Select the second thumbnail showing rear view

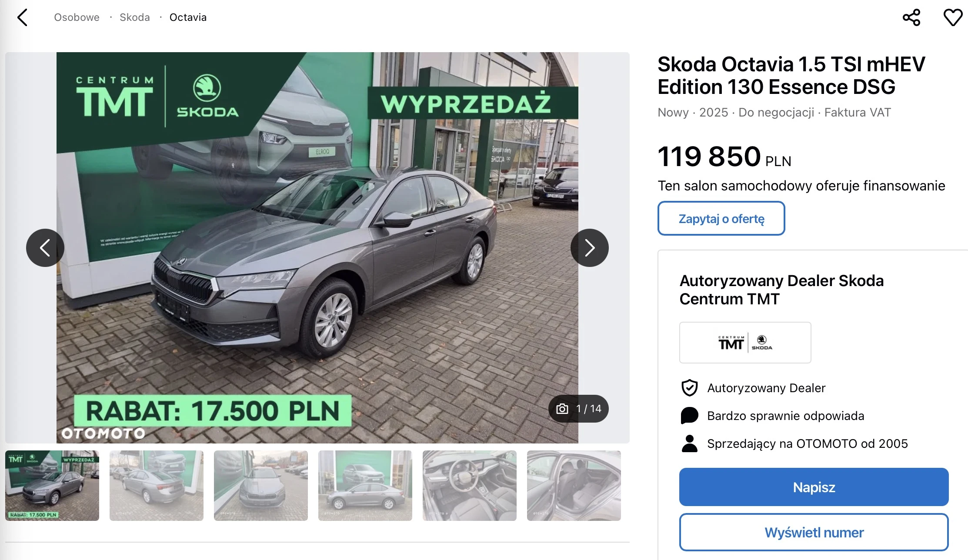point(157,486)
